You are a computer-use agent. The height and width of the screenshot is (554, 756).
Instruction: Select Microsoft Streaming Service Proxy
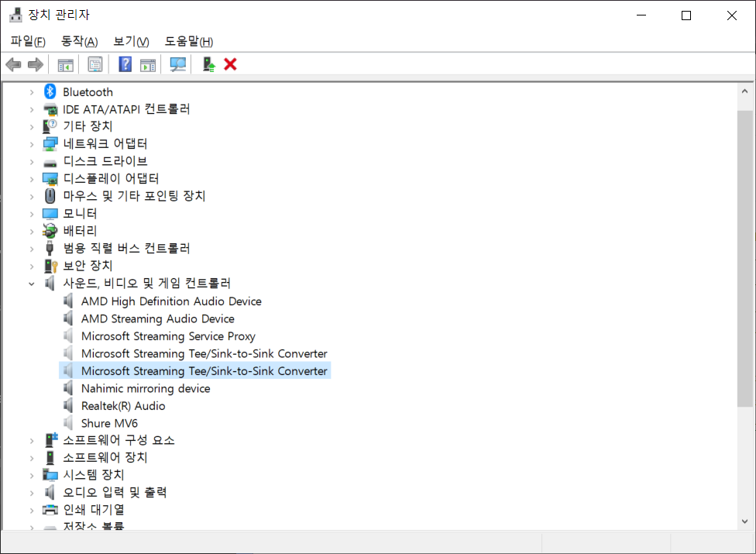coord(168,336)
